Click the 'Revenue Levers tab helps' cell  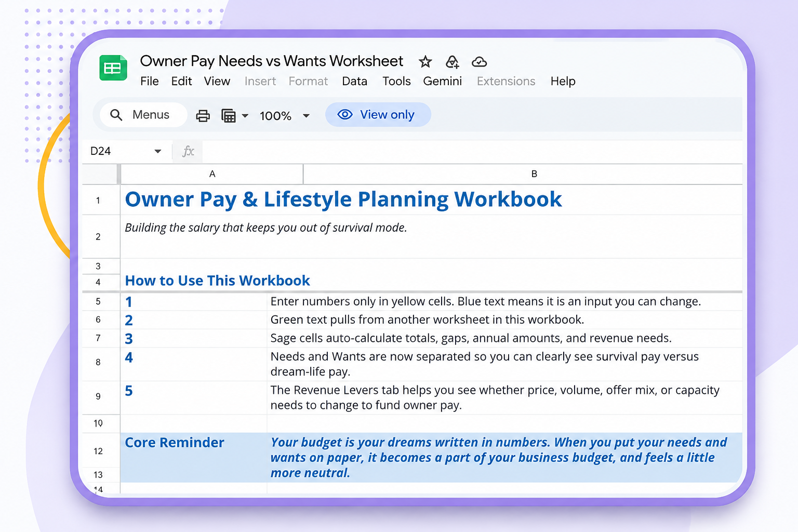(504, 398)
